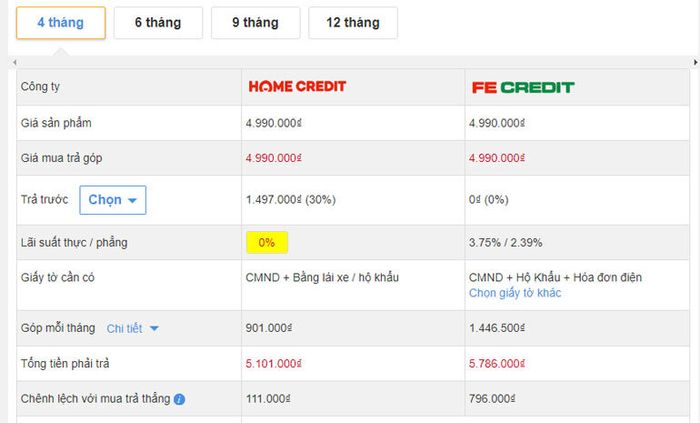Click the Home Credit logo

coord(297,87)
